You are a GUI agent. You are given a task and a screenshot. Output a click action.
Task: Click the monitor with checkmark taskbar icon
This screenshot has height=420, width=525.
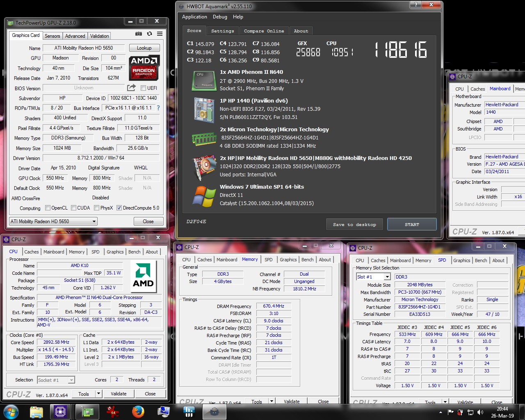pos(163,411)
